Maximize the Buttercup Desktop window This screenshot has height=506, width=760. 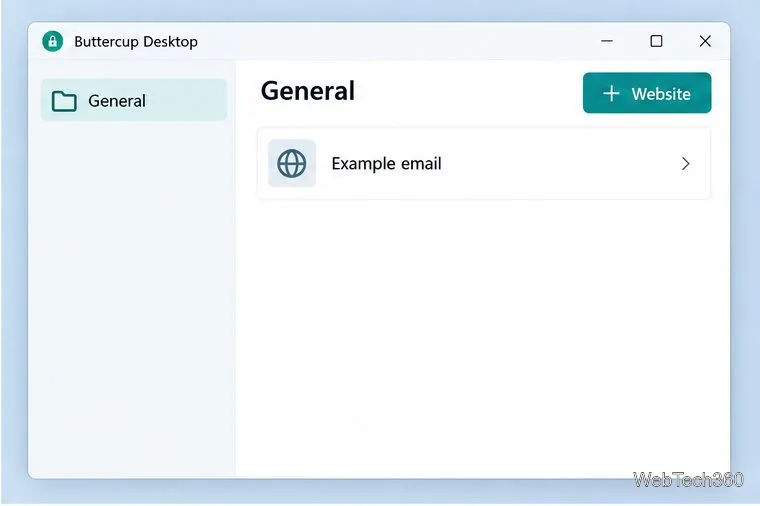tap(656, 41)
